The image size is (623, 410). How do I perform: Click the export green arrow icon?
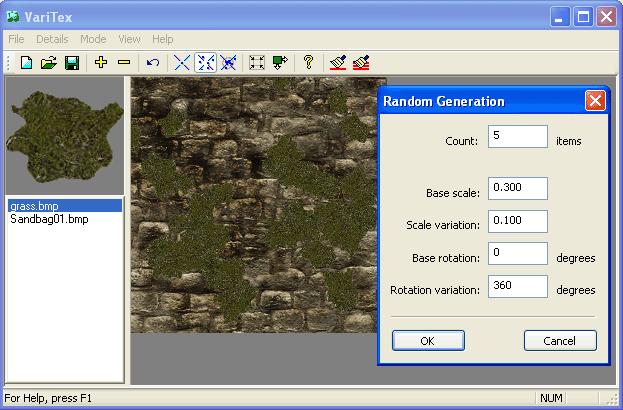pyautogui.click(x=280, y=63)
